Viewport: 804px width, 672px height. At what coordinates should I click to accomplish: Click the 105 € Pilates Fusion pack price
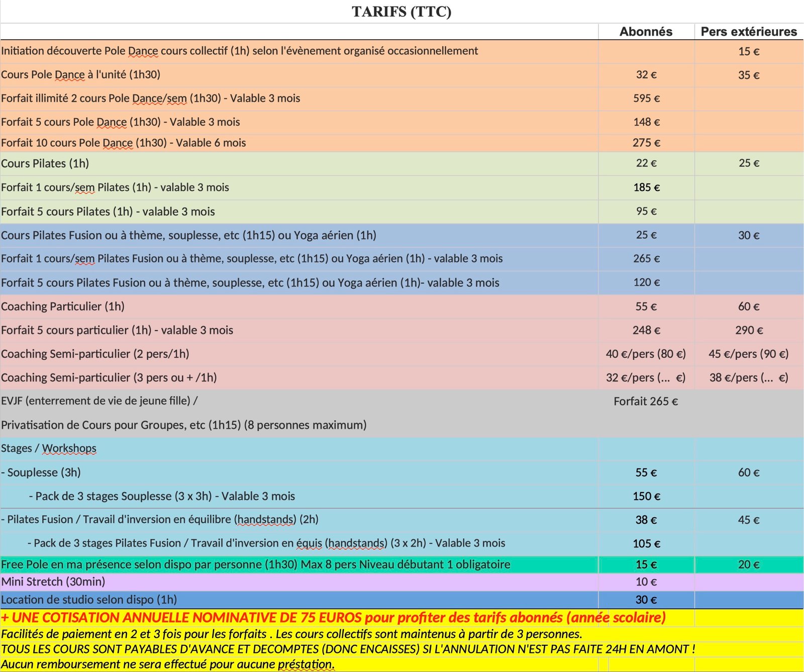(646, 544)
